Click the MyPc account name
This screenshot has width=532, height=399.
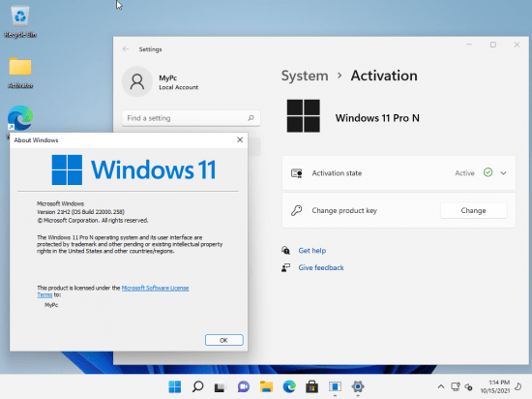(x=168, y=77)
